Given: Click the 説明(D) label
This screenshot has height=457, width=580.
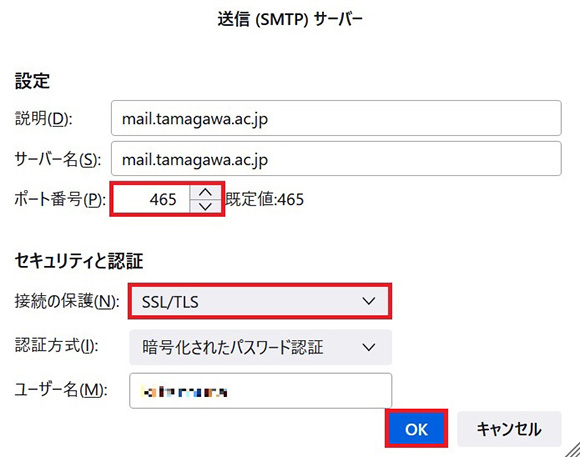Looking at the screenshot, I should pos(43,119).
